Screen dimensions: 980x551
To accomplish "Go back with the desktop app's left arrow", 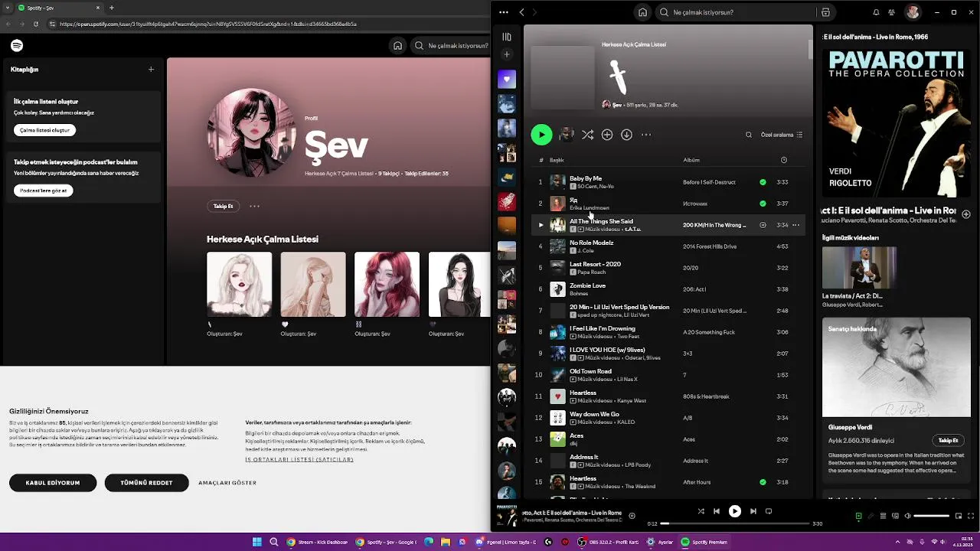I will 521,12.
